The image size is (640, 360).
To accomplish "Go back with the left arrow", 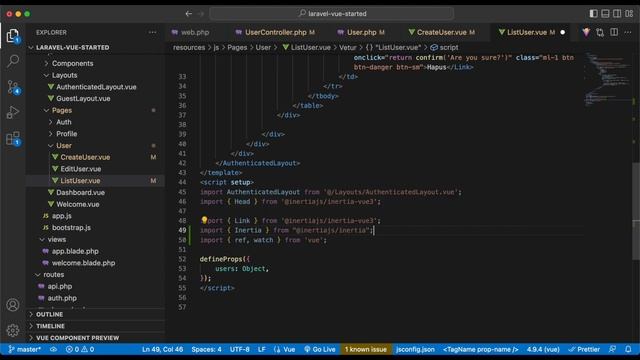I will point(189,13).
